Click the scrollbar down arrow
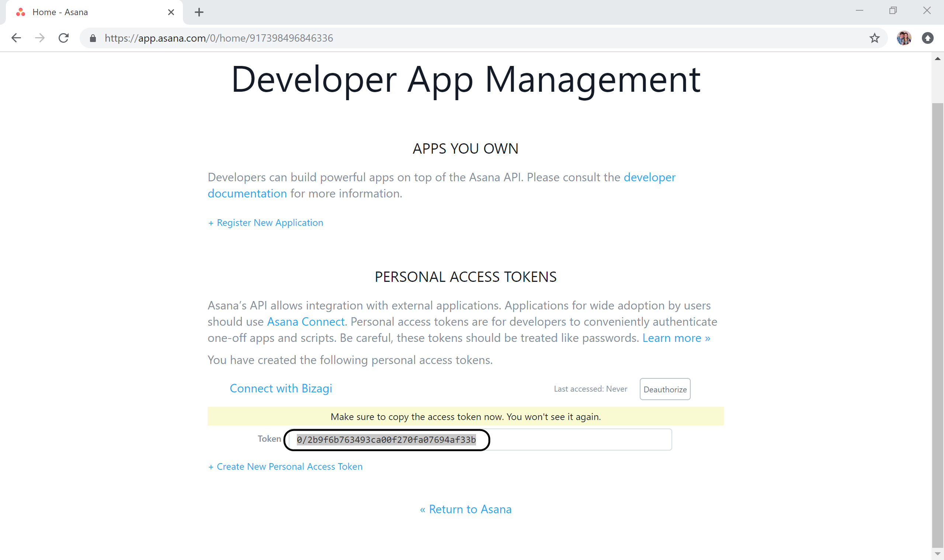The height and width of the screenshot is (560, 944). click(x=938, y=554)
